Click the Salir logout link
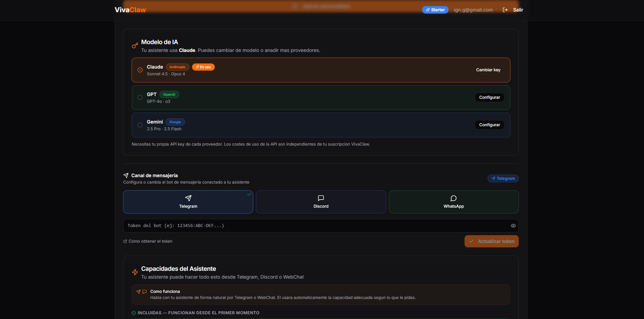This screenshot has width=644, height=319. click(518, 10)
